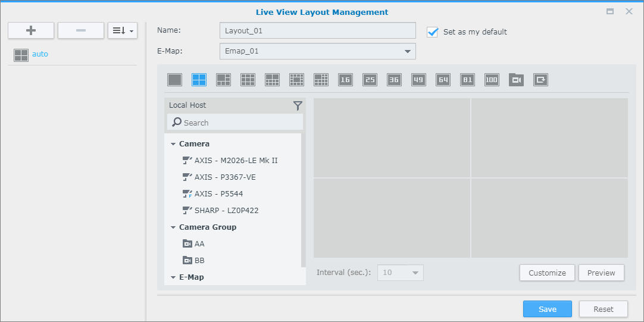The width and height of the screenshot is (644, 322).
Task: Choose the sequential rotation layout icon
Action: pyautogui.click(x=540, y=80)
